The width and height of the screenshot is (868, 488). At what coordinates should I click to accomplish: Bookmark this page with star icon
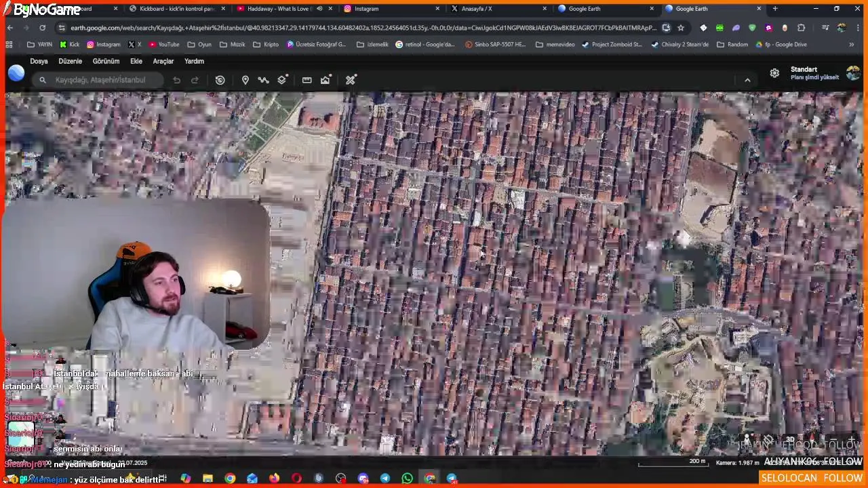tap(681, 28)
